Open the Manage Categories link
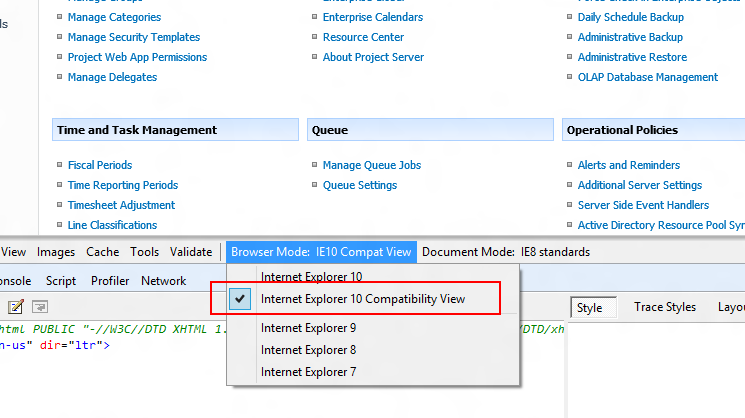Image resolution: width=745 pixels, height=418 pixels. click(x=114, y=17)
